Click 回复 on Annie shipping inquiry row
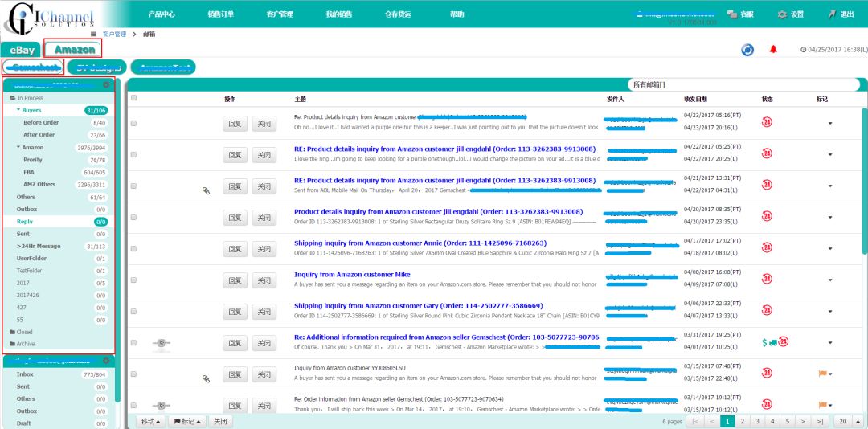Screen dimensions: 868x429 click(x=235, y=248)
